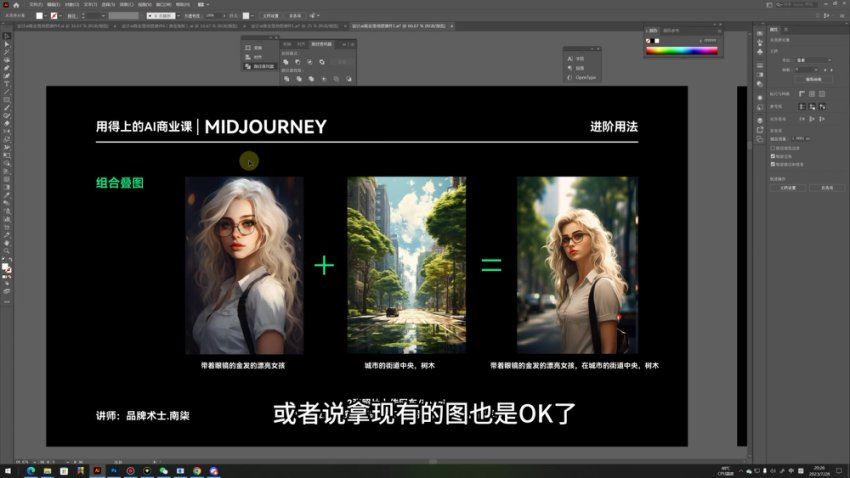Click the Divide pathfinder icon
The height and width of the screenshot is (478, 850).
(286, 79)
